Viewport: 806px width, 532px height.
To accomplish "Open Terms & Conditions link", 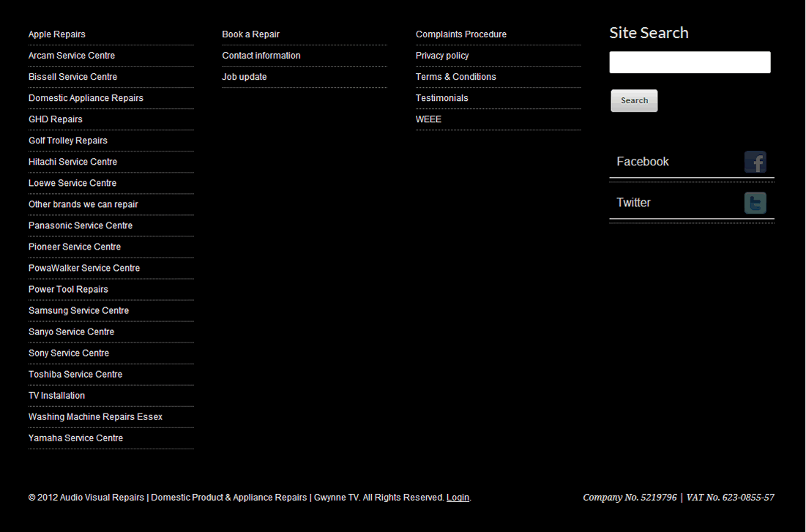I will coord(456,77).
